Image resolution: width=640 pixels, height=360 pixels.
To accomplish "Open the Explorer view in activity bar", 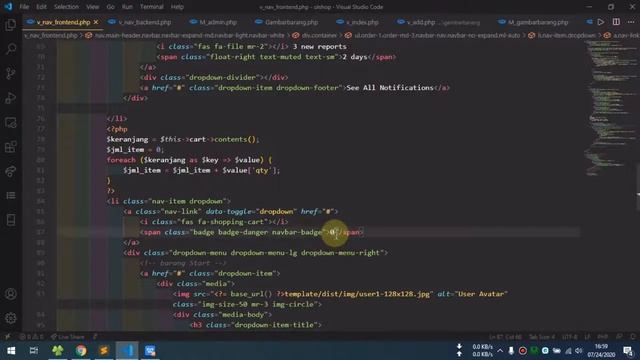I will click(x=11, y=24).
